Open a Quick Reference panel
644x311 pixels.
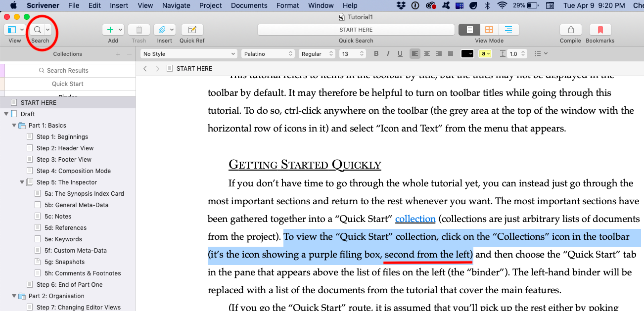192,29
